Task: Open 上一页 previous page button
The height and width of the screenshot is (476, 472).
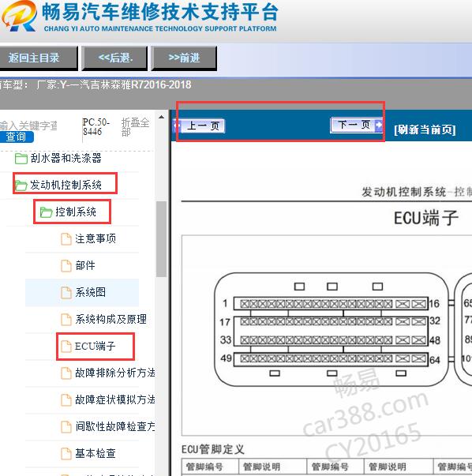Action: 200,126
